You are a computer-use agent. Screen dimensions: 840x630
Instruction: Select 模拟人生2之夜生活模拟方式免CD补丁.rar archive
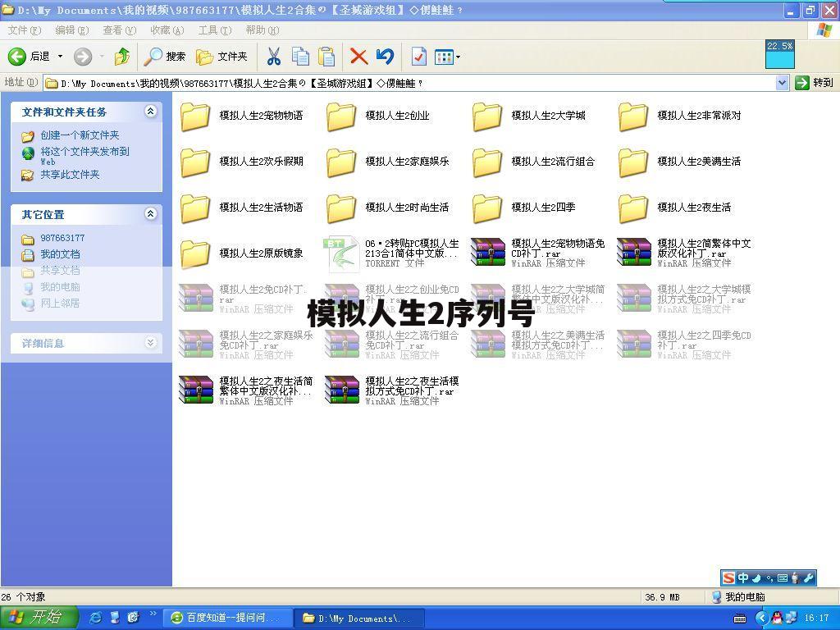[393, 390]
